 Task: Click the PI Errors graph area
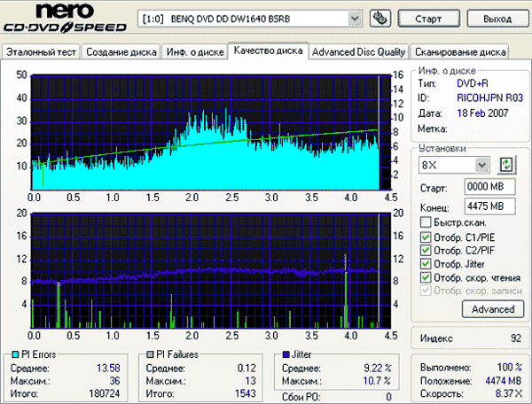(211, 132)
